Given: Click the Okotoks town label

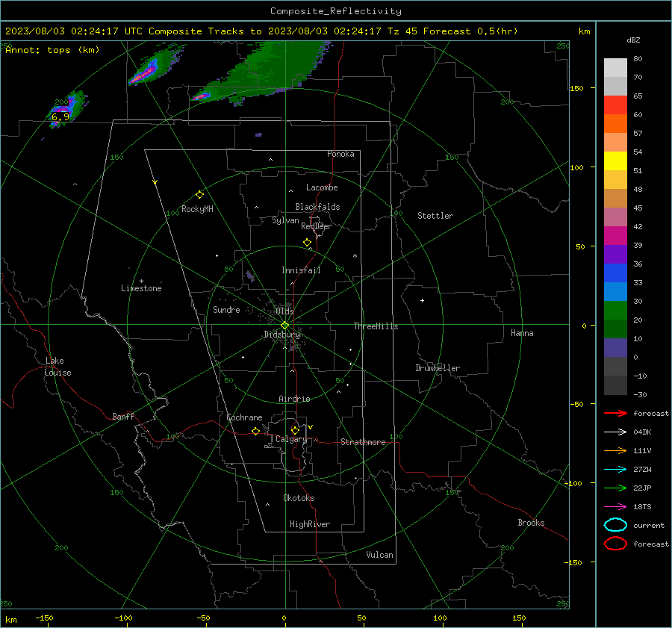Looking at the screenshot, I should pyautogui.click(x=299, y=498).
